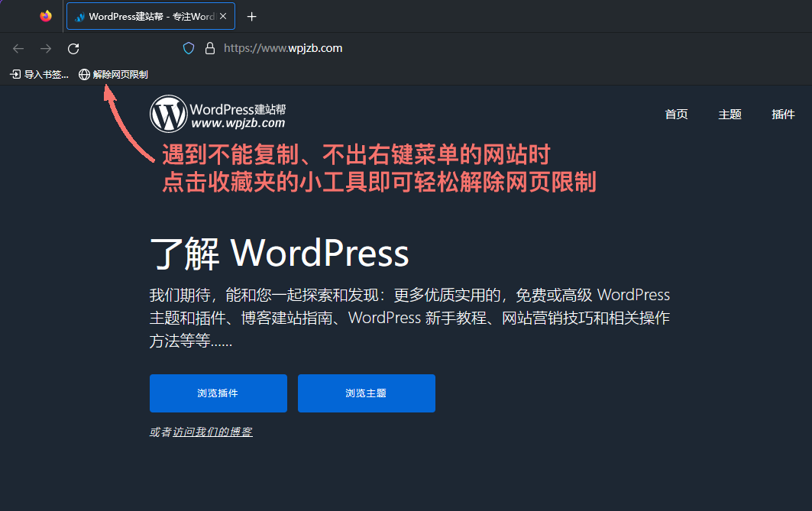
Task: Close the WordPress建站帮 tab
Action: click(x=223, y=16)
